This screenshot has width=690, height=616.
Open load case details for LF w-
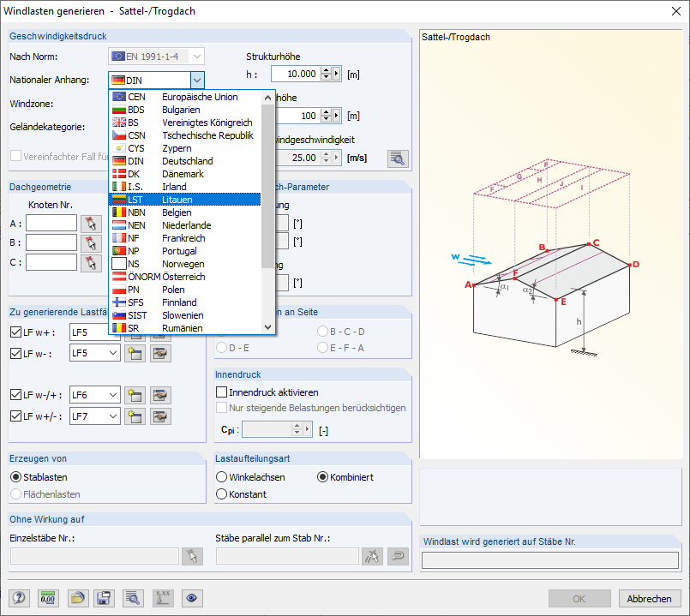click(160, 353)
